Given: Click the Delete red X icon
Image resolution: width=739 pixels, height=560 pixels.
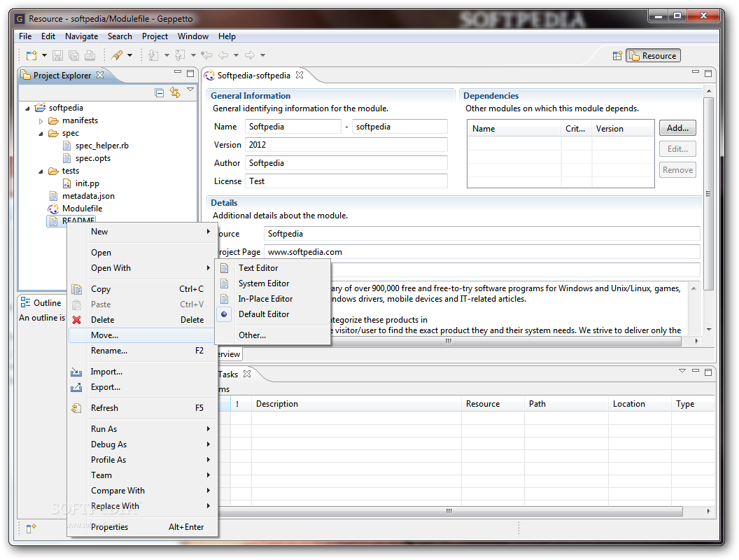Looking at the screenshot, I should click(76, 320).
